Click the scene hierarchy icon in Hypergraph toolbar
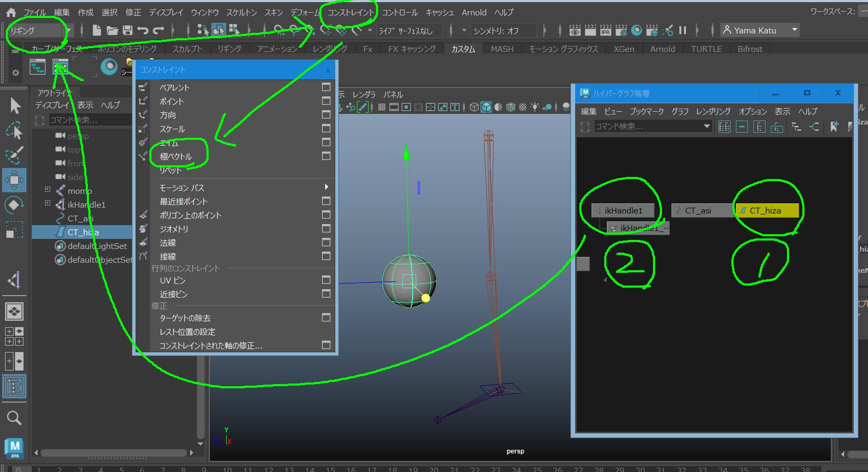 point(796,127)
